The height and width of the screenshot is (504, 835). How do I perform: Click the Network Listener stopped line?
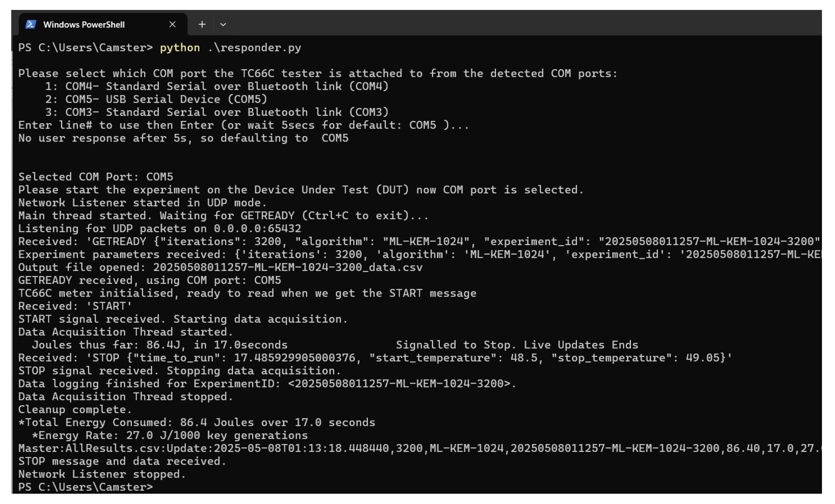102,474
